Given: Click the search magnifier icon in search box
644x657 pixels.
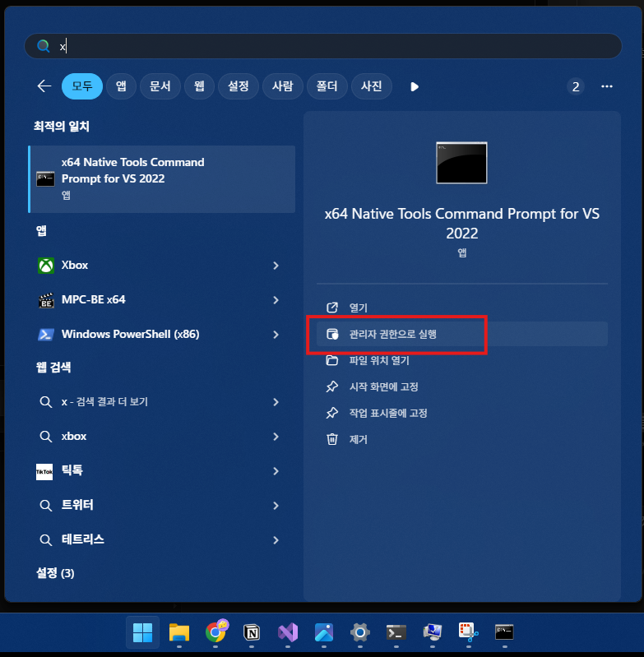Looking at the screenshot, I should (43, 46).
